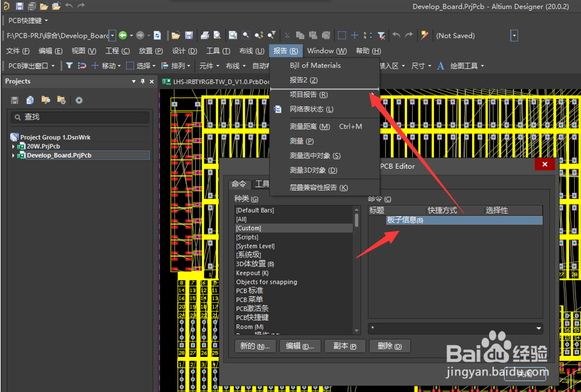Select PCB 菜单 in the 种类 list
Image resolution: width=581 pixels, height=392 pixels.
point(293,299)
